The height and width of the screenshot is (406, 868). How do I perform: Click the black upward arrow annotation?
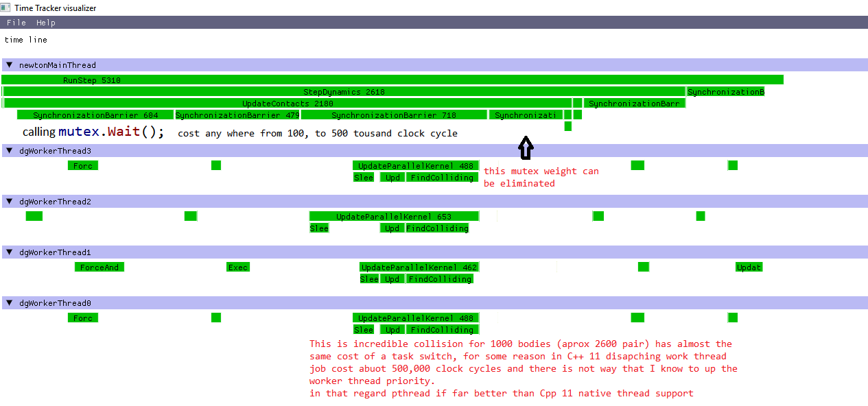525,147
